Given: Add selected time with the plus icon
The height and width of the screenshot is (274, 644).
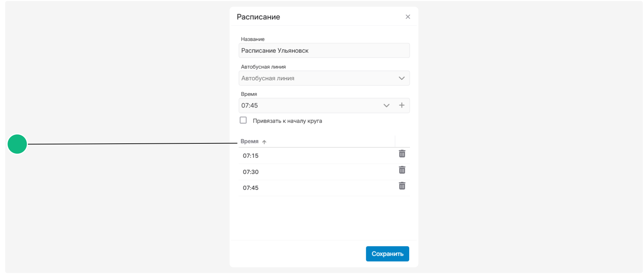Looking at the screenshot, I should click(x=402, y=105).
